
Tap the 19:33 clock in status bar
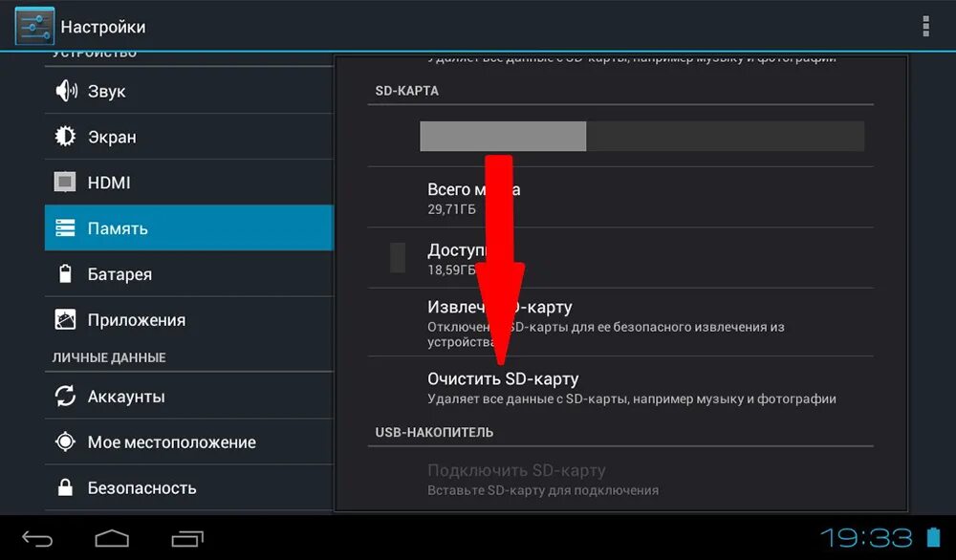pyautogui.click(x=866, y=537)
